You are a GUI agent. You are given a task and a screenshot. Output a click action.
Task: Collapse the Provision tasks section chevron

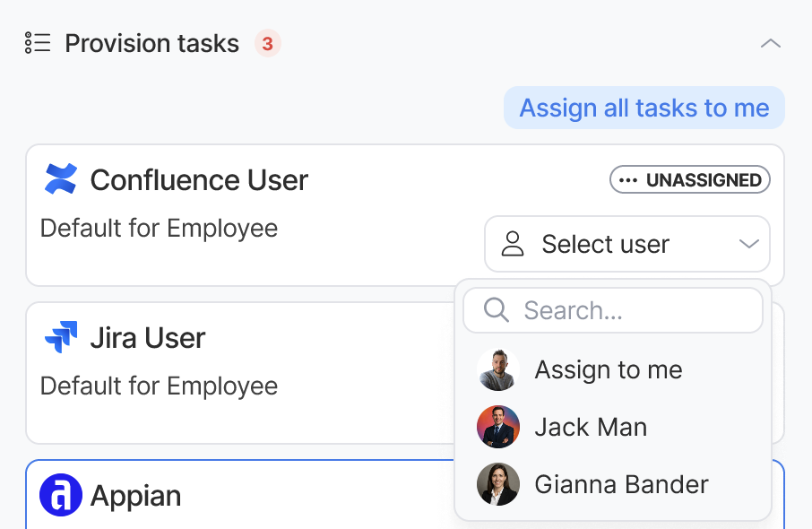pos(770,43)
